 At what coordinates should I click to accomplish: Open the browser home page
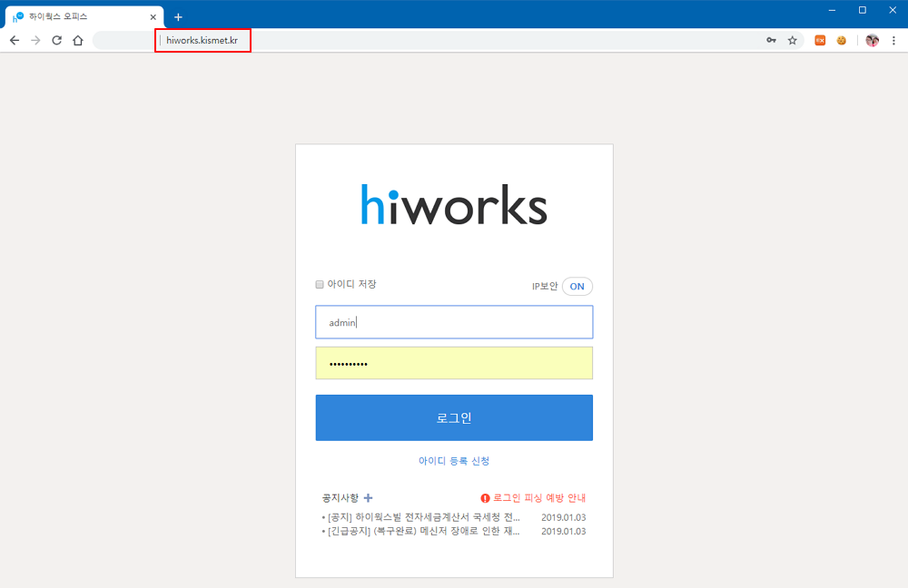78,41
